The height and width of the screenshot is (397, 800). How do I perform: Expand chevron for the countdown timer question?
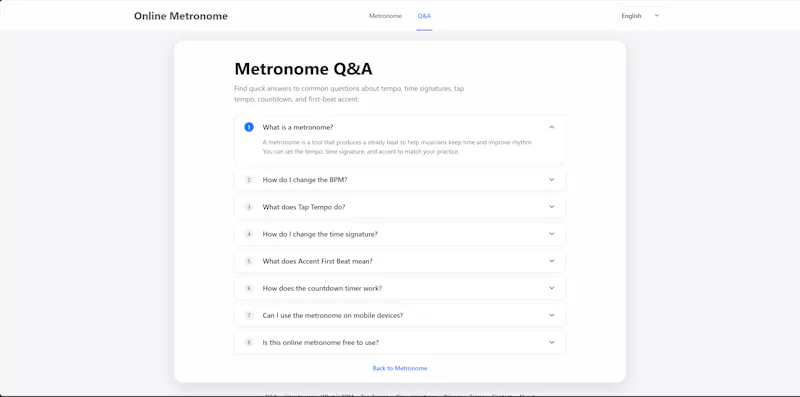point(552,288)
